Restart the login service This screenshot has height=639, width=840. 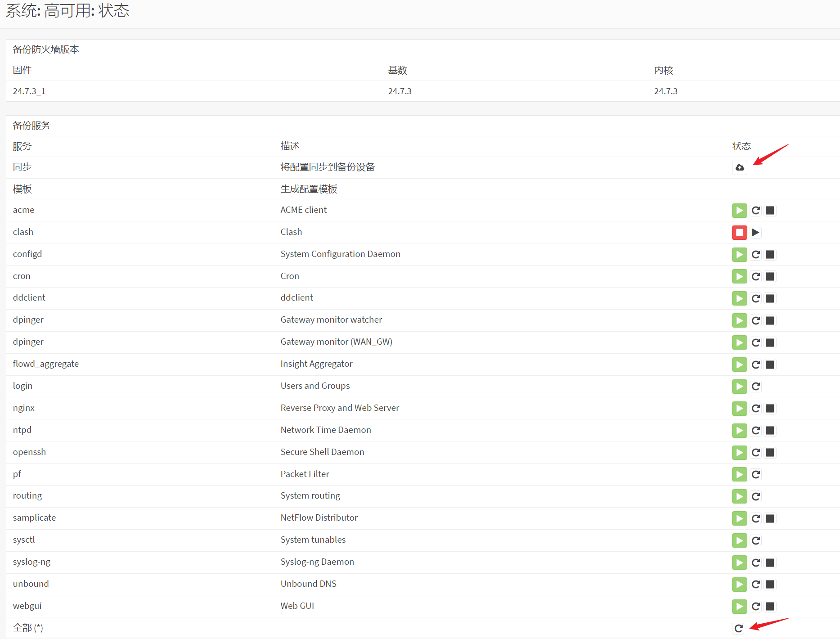756,387
